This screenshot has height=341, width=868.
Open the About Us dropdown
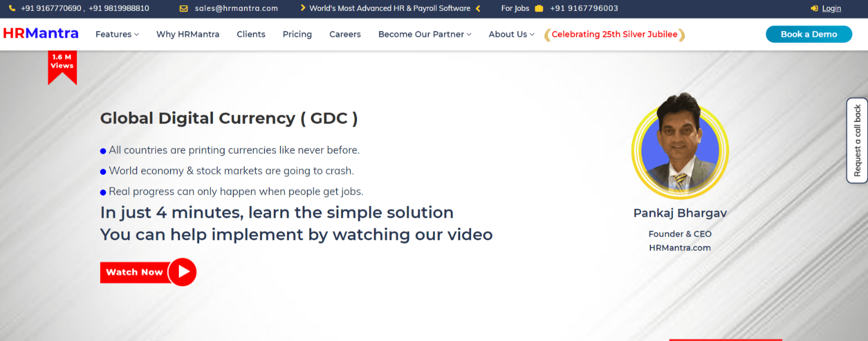(x=511, y=34)
